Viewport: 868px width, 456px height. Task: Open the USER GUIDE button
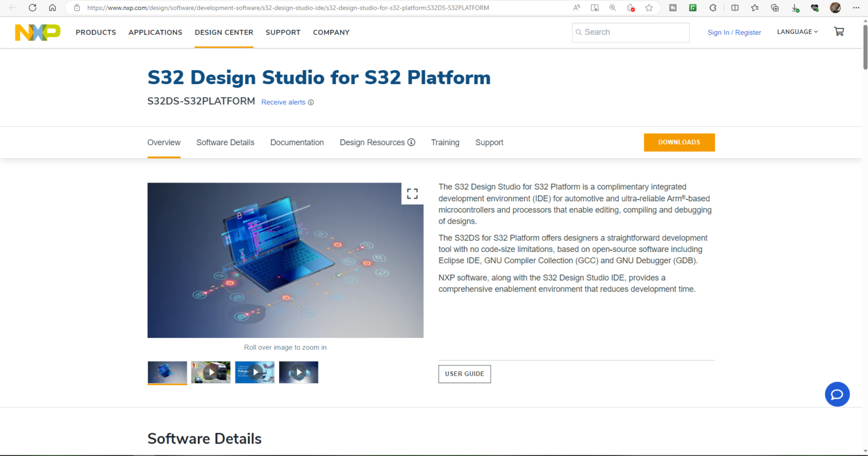pos(464,374)
